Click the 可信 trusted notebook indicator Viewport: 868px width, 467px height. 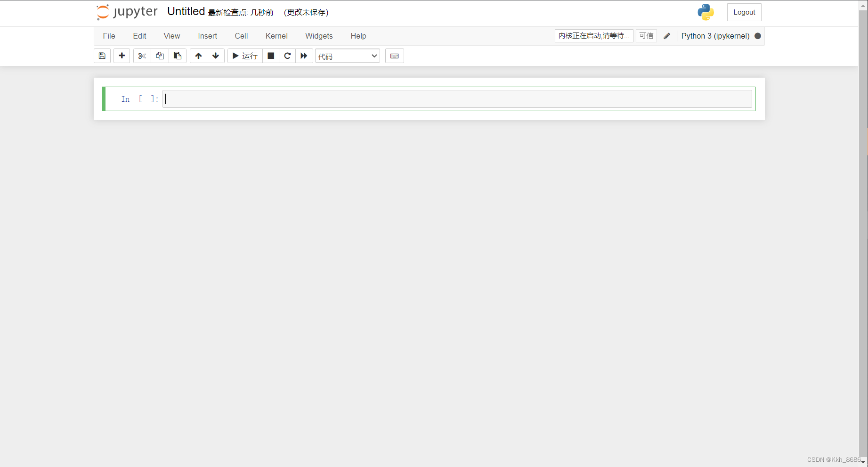(x=646, y=36)
